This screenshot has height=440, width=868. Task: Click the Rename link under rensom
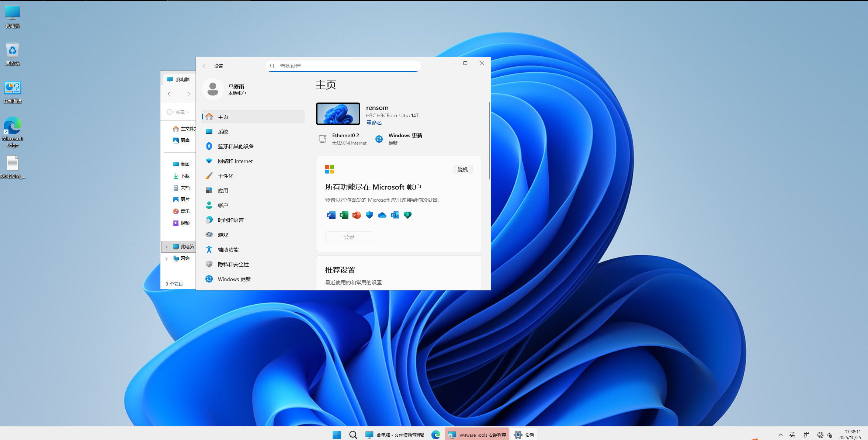tap(374, 123)
